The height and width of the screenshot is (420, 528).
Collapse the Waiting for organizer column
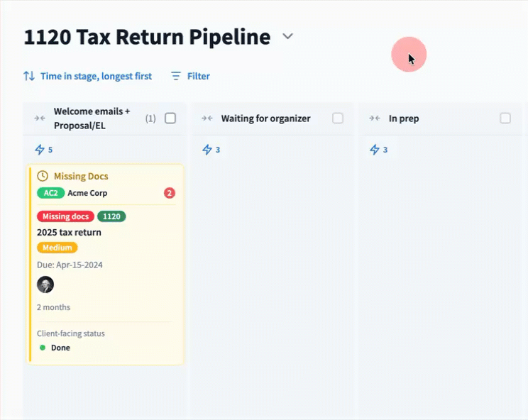click(x=207, y=118)
